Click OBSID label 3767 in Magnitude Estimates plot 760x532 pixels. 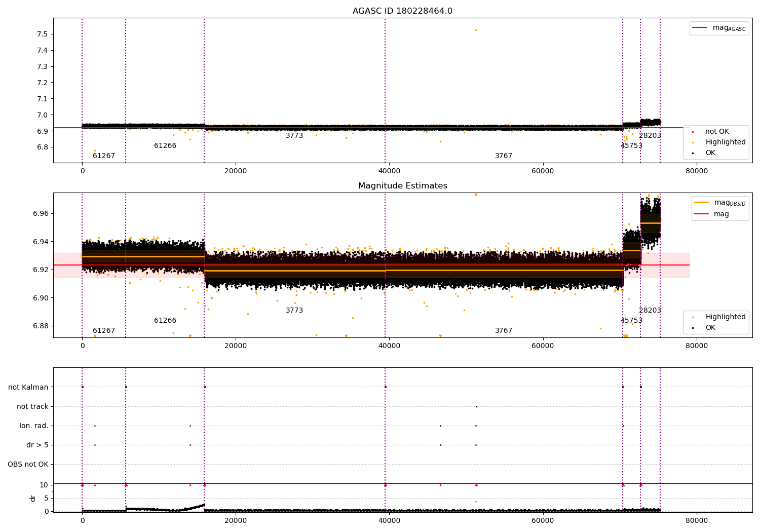pyautogui.click(x=504, y=331)
